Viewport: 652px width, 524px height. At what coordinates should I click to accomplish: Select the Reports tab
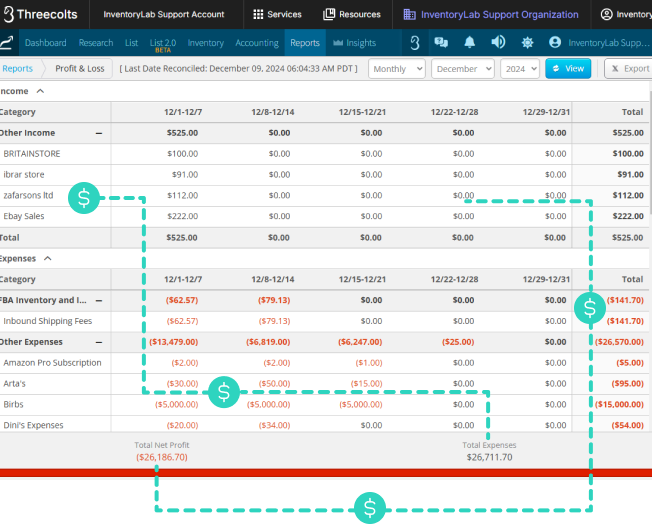click(305, 43)
